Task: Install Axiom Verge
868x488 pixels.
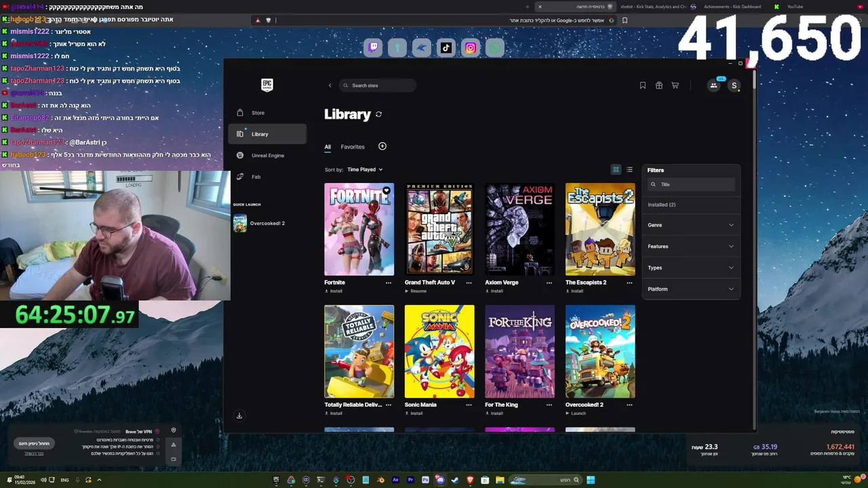Action: [x=494, y=291]
